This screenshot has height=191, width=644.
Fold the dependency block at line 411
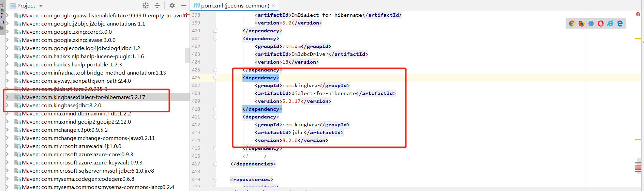click(215, 117)
